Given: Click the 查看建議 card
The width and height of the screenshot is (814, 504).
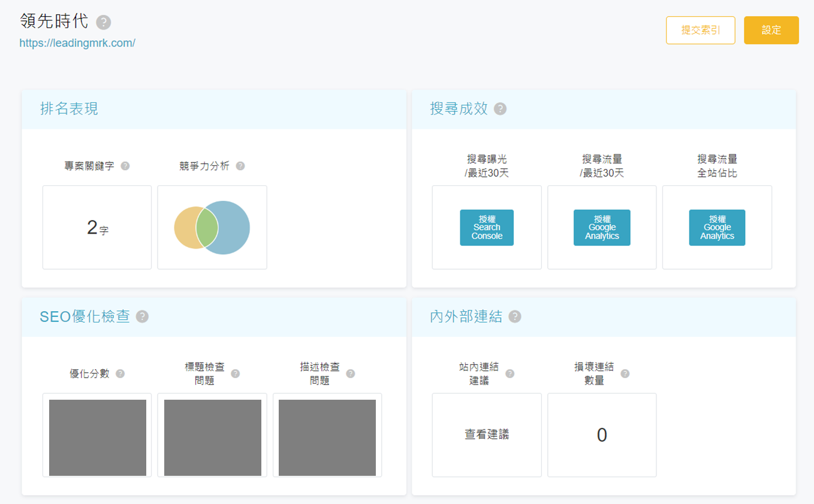Looking at the screenshot, I should [487, 435].
